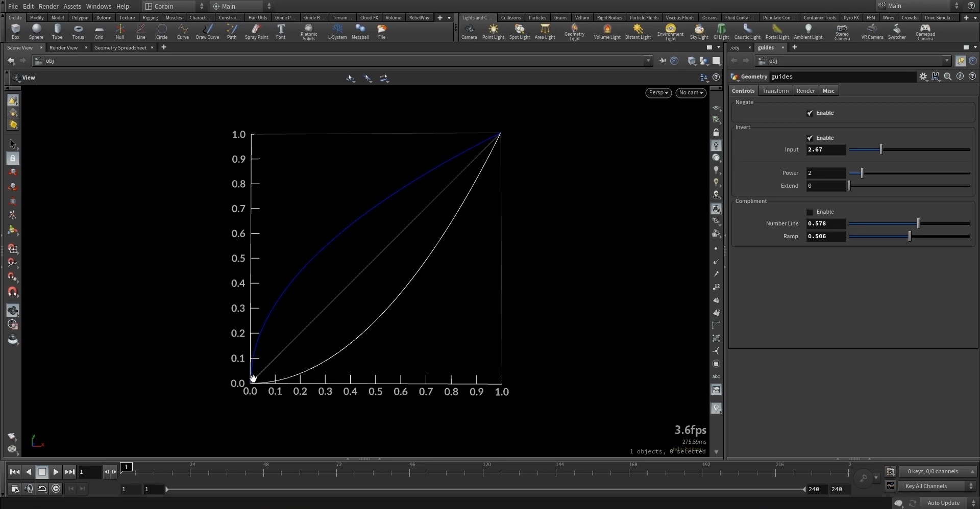The height and width of the screenshot is (509, 980).
Task: Click the Auto Update button
Action: 943,503
